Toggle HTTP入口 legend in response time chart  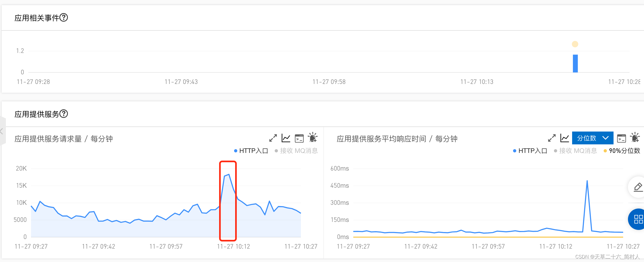click(530, 151)
